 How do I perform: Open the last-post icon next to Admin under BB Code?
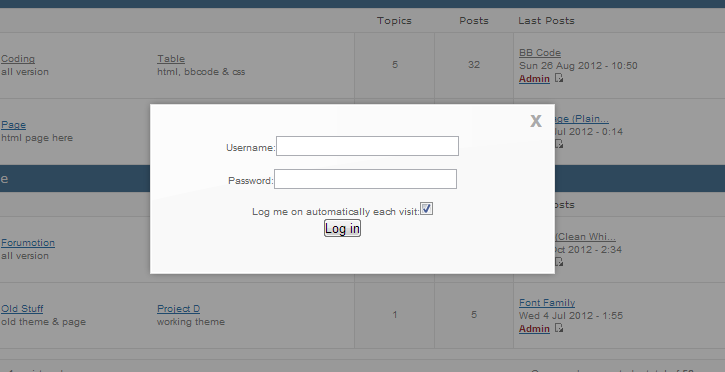559,78
